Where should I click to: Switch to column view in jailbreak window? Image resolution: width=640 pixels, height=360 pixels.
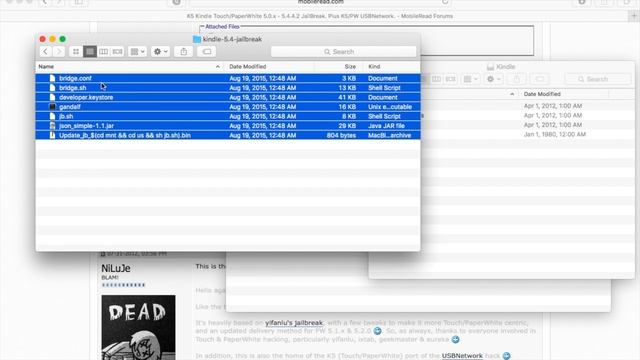[104, 52]
